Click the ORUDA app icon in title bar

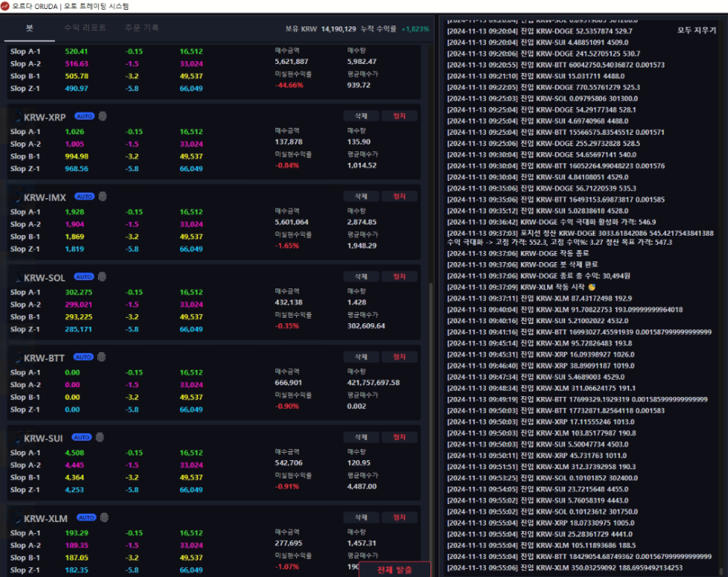click(x=5, y=6)
